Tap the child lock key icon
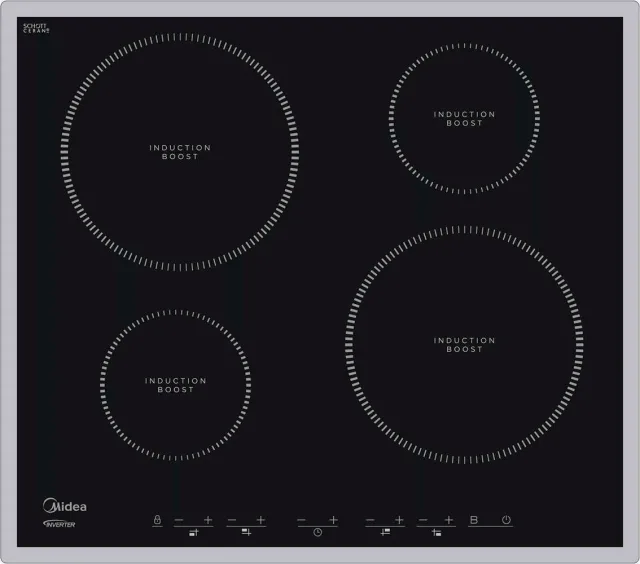 [x=157, y=520]
